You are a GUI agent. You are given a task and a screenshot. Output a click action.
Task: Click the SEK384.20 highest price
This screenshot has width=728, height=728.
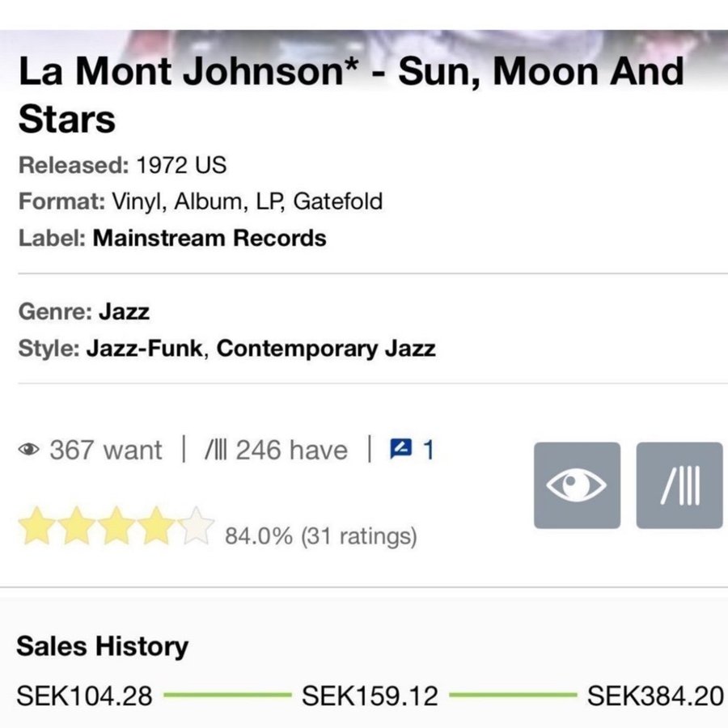(654, 696)
